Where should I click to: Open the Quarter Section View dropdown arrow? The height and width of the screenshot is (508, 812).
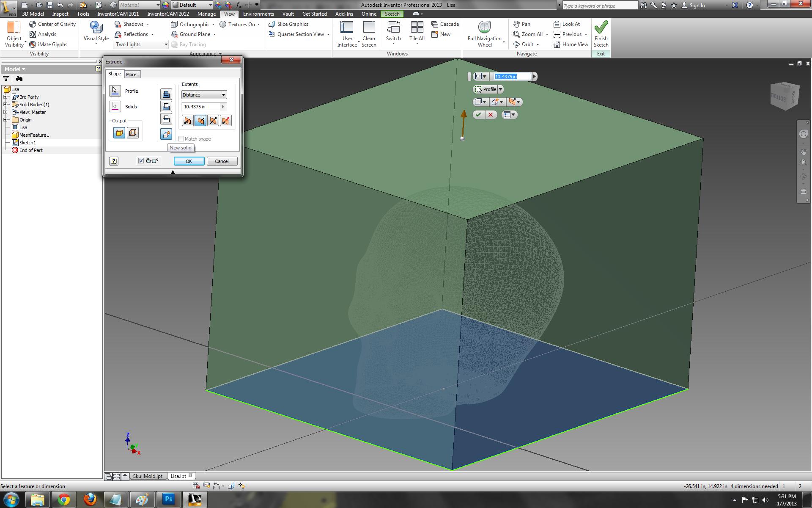click(x=328, y=35)
